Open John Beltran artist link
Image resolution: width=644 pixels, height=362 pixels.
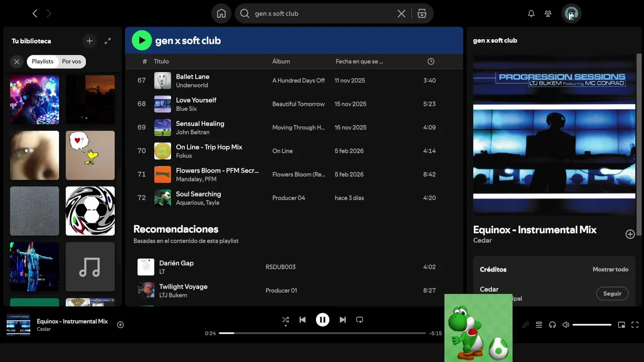point(193,132)
